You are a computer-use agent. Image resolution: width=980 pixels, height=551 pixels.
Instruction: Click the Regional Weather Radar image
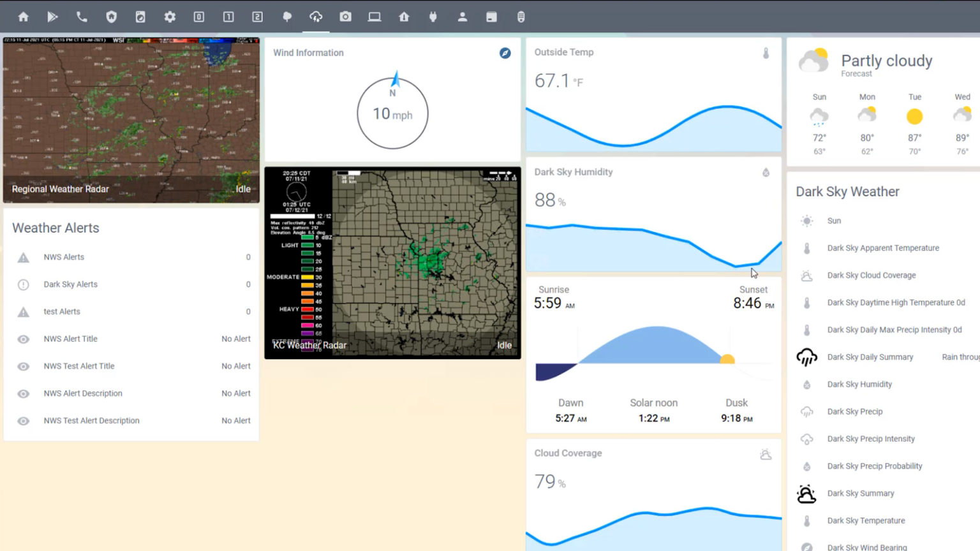(131, 118)
